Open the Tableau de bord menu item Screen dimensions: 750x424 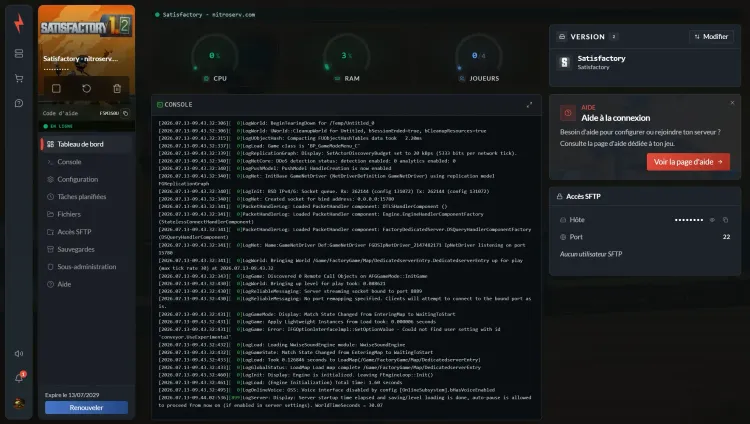86,144
